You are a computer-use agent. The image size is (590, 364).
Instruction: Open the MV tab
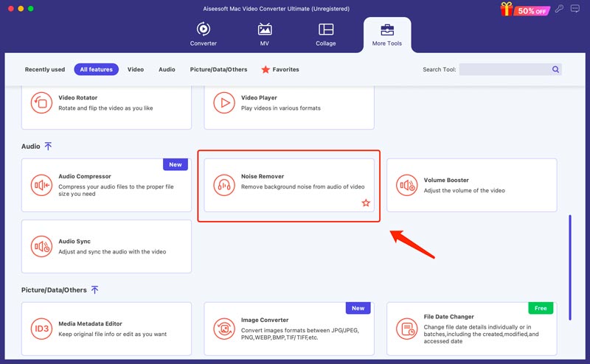click(x=264, y=34)
